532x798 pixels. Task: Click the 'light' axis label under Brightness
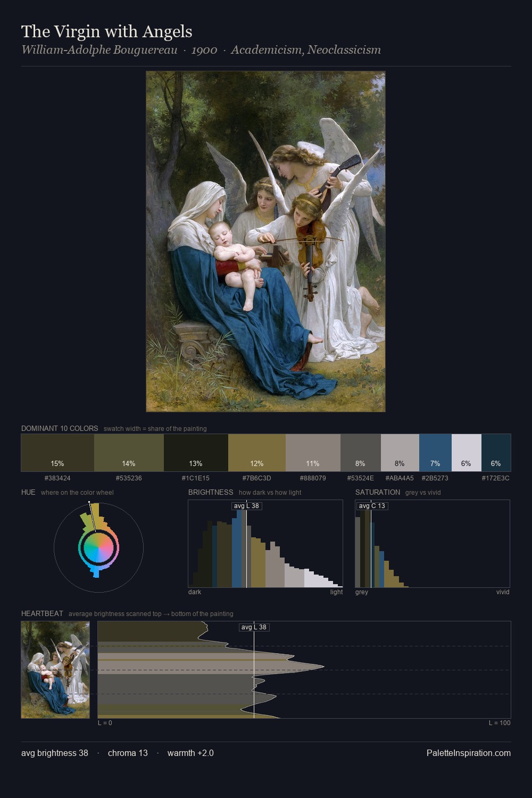(336, 592)
